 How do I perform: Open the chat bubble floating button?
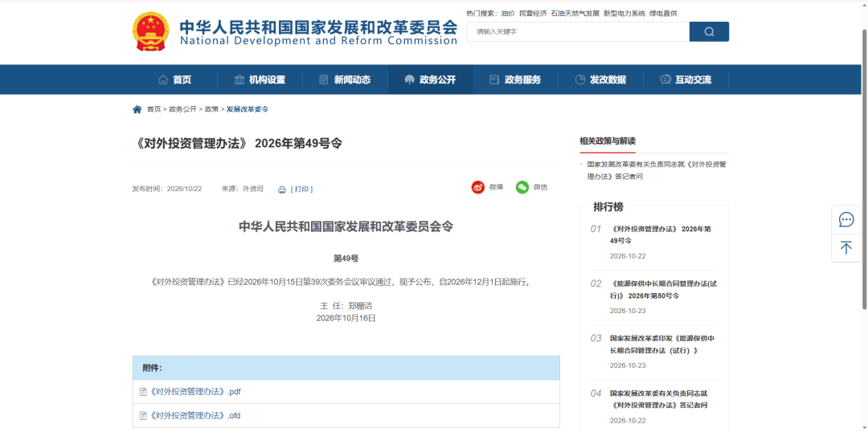tap(845, 219)
